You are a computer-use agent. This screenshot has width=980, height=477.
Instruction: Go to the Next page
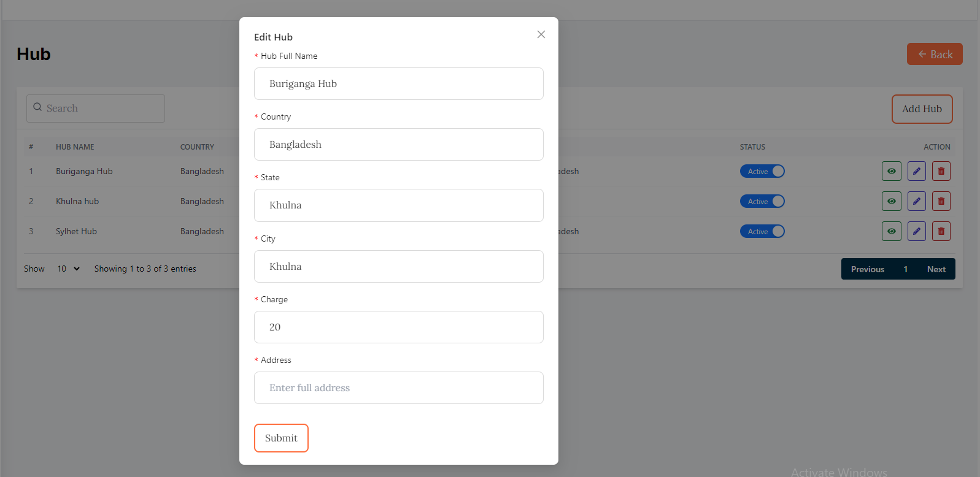click(936, 269)
